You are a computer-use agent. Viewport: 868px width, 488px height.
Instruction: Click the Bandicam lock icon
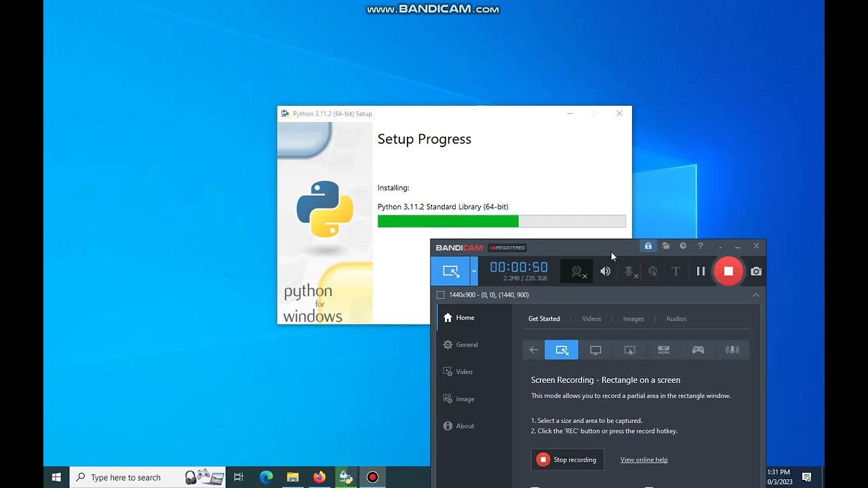[x=648, y=246]
